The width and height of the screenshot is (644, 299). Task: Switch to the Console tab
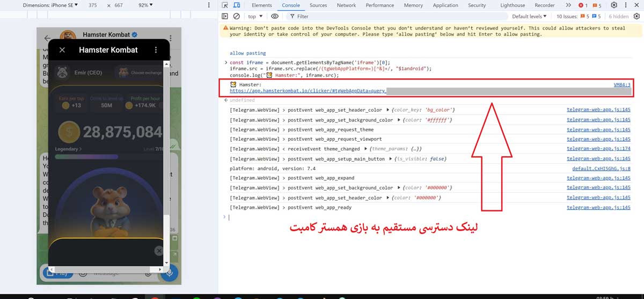[x=291, y=5]
